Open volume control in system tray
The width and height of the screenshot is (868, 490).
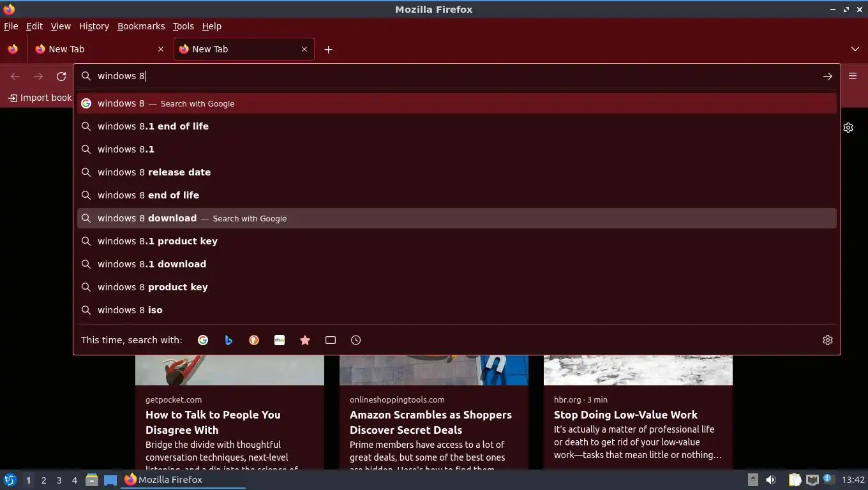pos(771,480)
